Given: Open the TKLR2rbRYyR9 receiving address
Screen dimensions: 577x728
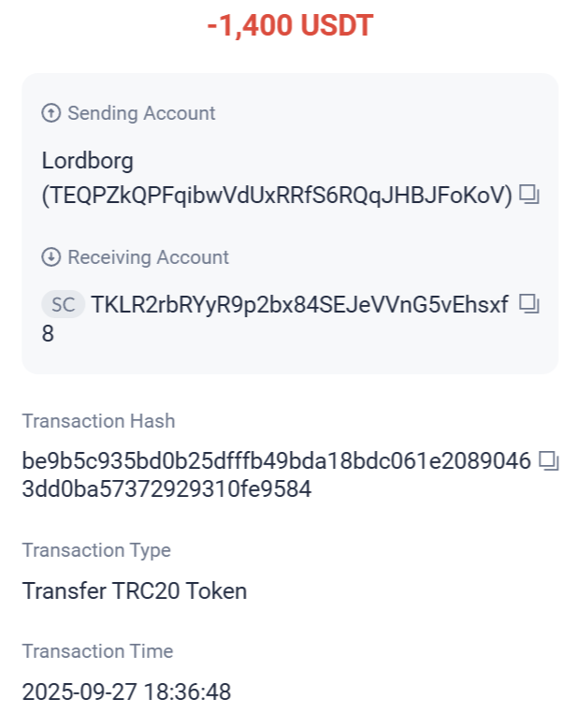Looking at the screenshot, I should coord(299,304).
